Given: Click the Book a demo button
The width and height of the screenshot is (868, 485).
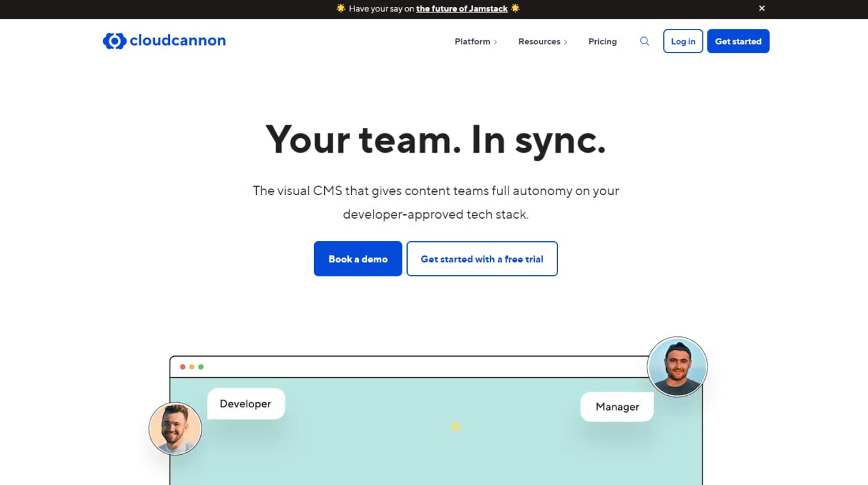Looking at the screenshot, I should tap(358, 259).
